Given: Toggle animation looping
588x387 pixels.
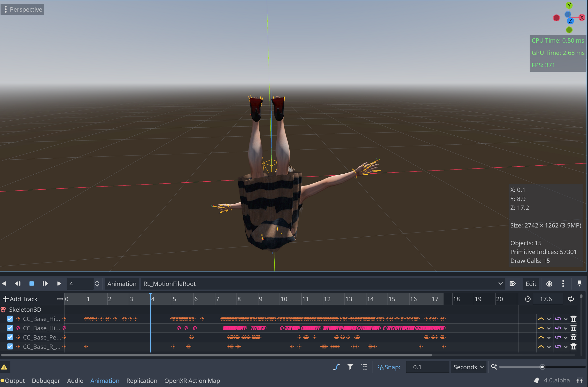Looking at the screenshot, I should point(571,299).
